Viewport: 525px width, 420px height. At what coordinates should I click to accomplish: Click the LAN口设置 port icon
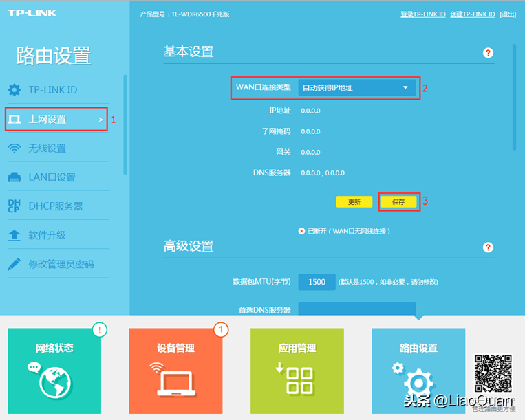pos(14,177)
